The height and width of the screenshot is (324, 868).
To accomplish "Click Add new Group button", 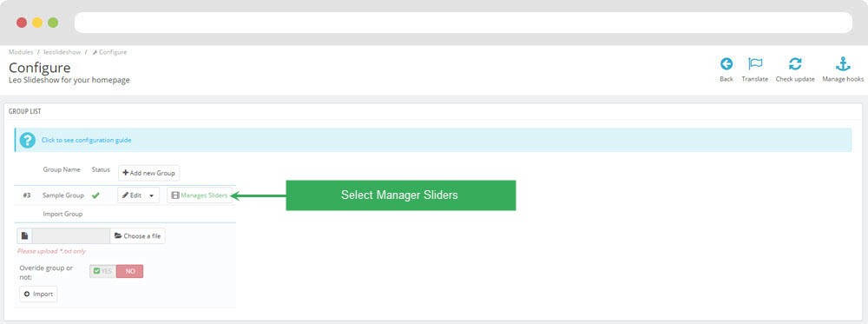I will (149, 173).
